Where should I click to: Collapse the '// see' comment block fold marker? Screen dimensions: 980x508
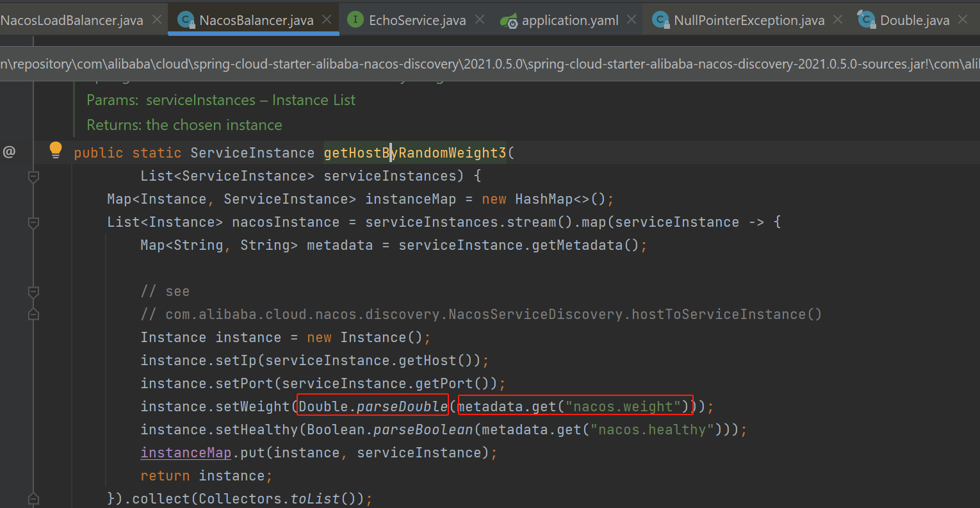[34, 291]
